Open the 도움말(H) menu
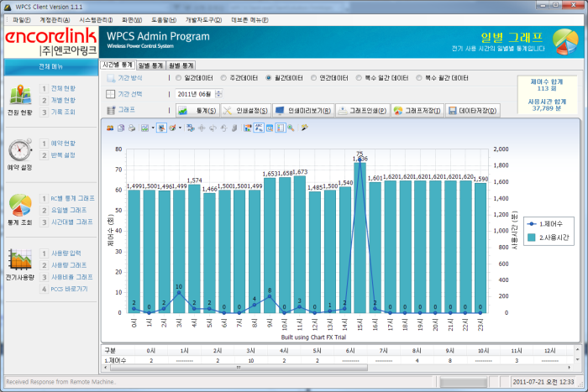The height and width of the screenshot is (392, 588). tap(164, 20)
